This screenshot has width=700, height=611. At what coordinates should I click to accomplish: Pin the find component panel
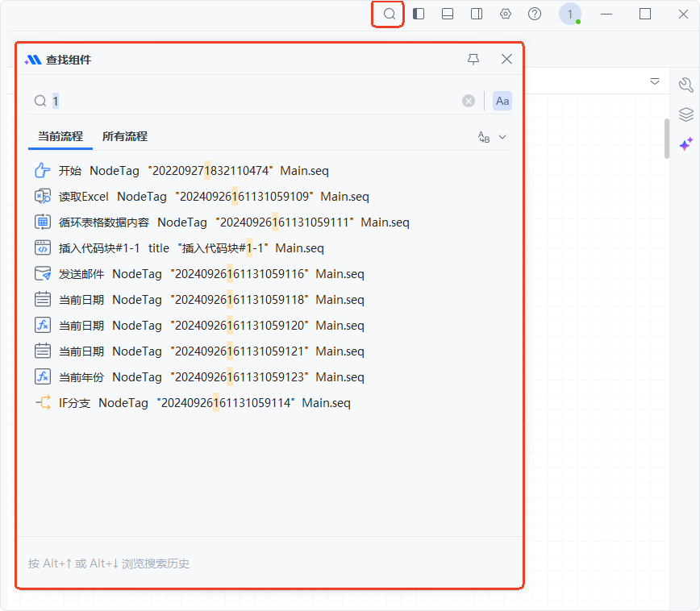point(473,59)
